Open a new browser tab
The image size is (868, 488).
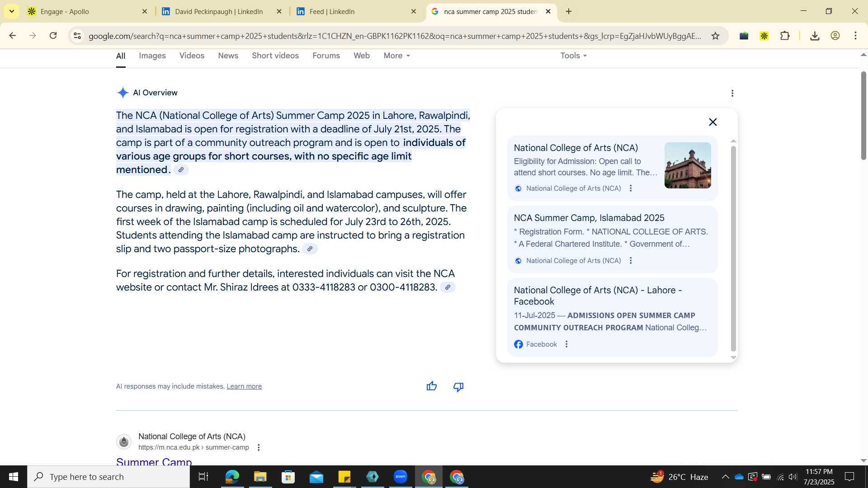[x=569, y=11]
